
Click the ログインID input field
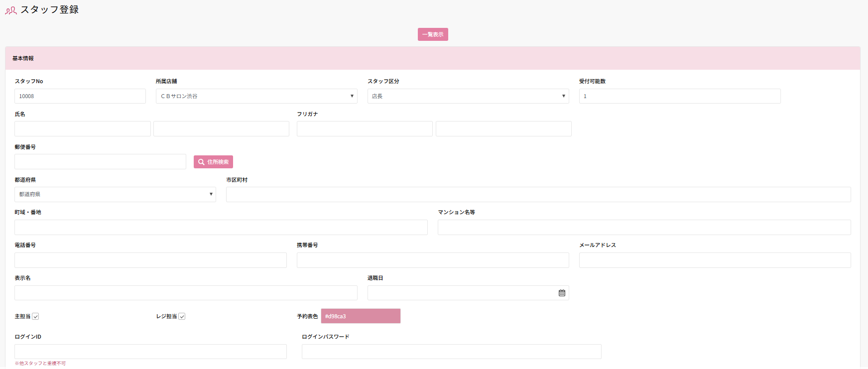click(x=150, y=352)
